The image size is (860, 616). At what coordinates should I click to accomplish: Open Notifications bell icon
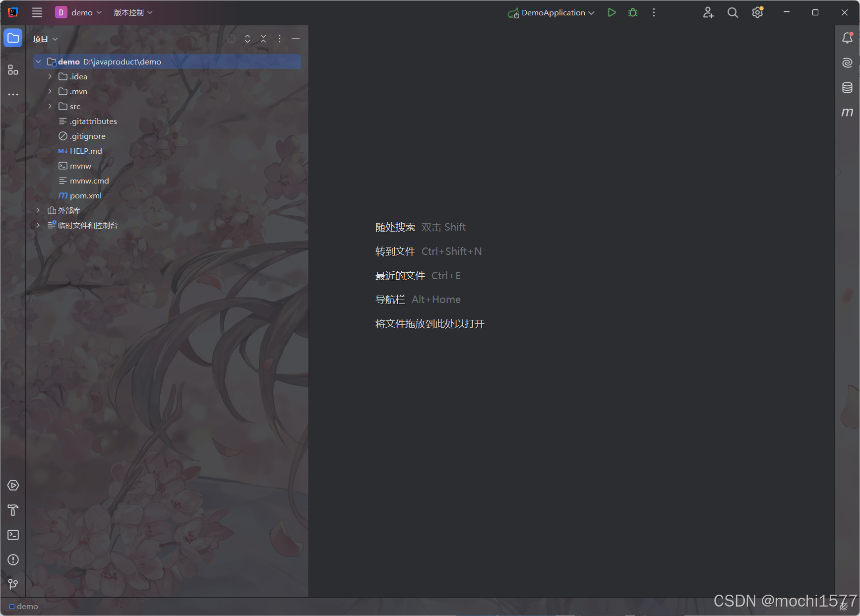click(x=847, y=38)
